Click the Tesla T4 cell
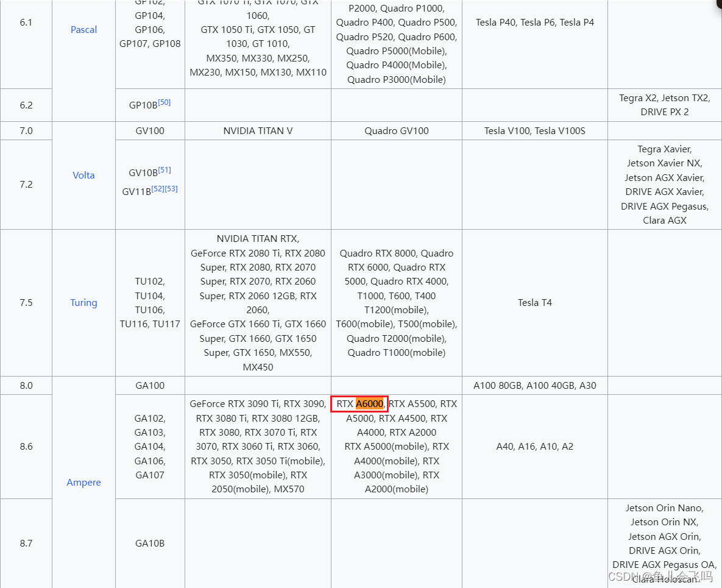 pyautogui.click(x=534, y=302)
